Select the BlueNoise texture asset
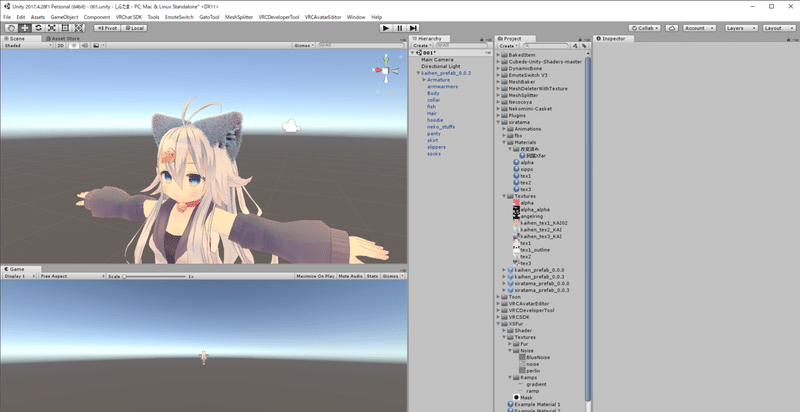Image resolution: width=800 pixels, height=412 pixels. 537,357
